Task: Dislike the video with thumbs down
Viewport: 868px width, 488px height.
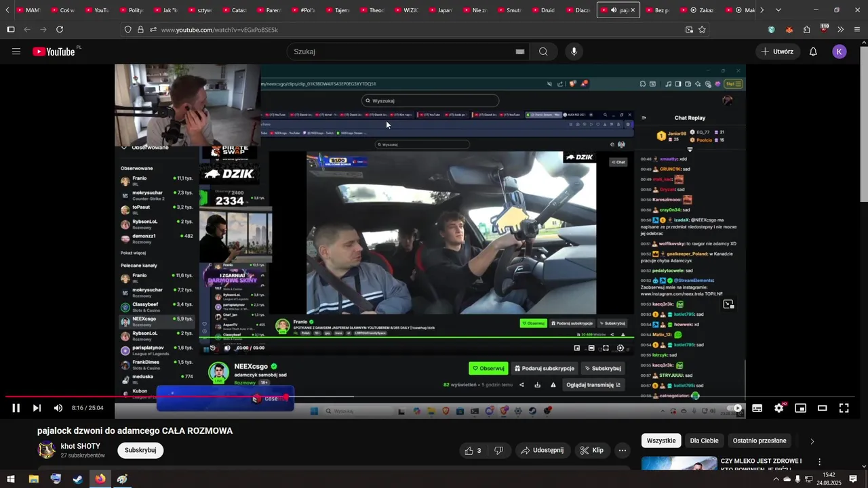Action: click(x=498, y=451)
